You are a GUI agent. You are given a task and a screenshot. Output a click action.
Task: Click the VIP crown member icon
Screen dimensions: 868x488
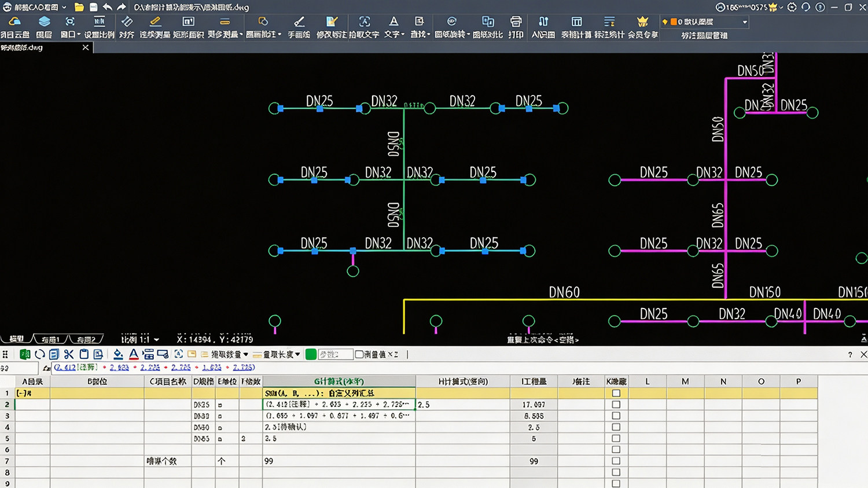(x=642, y=21)
